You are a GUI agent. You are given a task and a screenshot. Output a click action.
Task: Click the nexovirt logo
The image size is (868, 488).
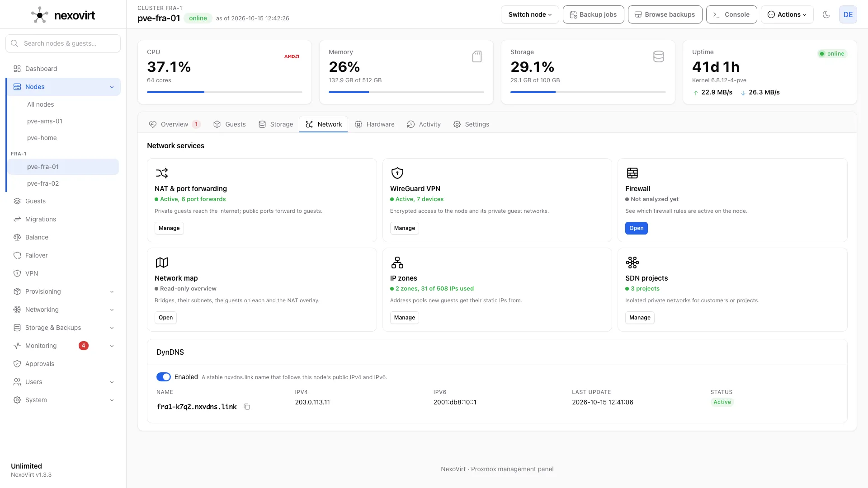point(63,15)
